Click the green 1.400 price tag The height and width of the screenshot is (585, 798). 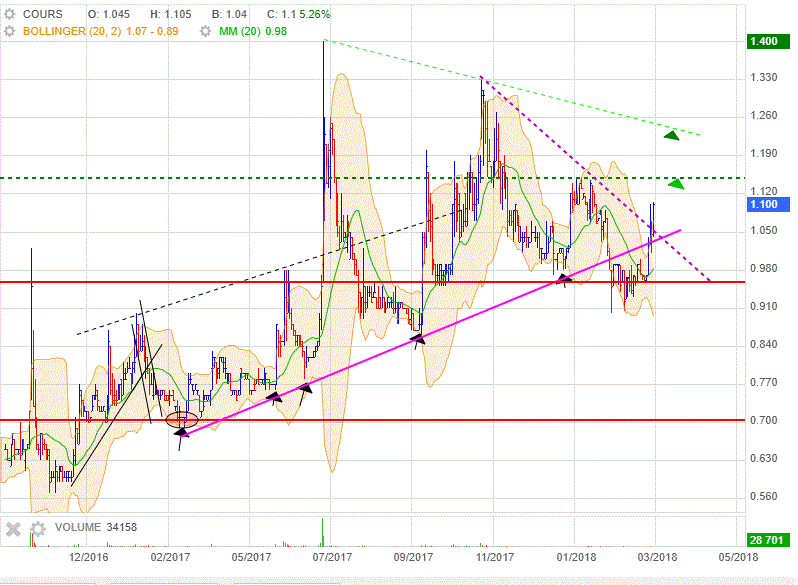click(x=767, y=41)
